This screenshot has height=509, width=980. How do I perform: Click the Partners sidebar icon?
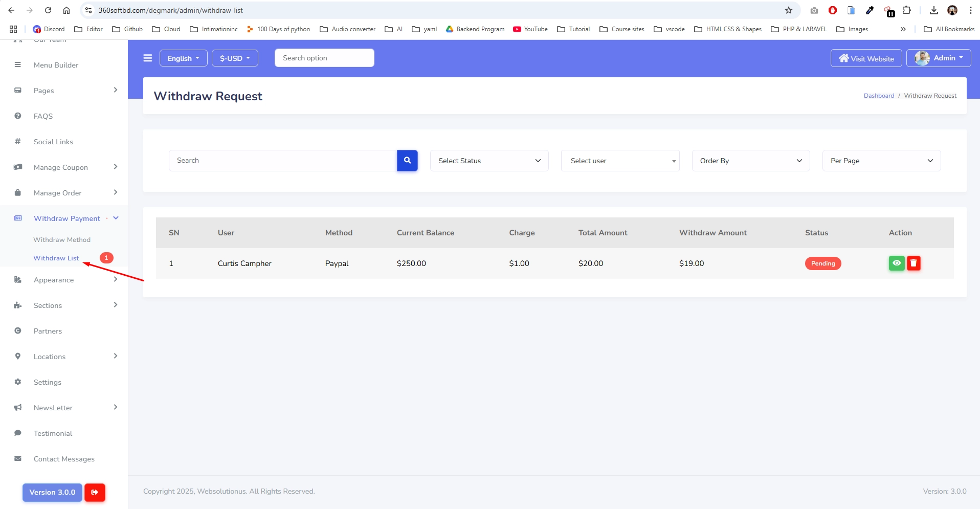pyautogui.click(x=18, y=331)
